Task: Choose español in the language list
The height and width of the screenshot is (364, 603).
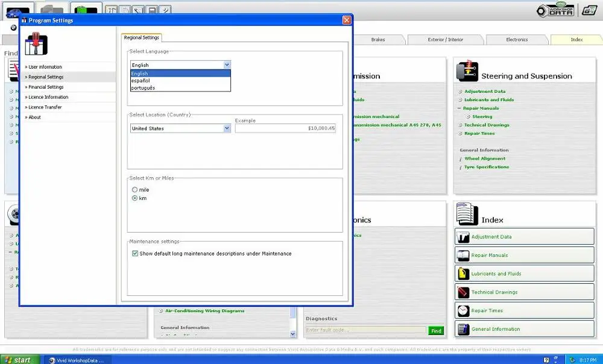Action: pyautogui.click(x=180, y=81)
